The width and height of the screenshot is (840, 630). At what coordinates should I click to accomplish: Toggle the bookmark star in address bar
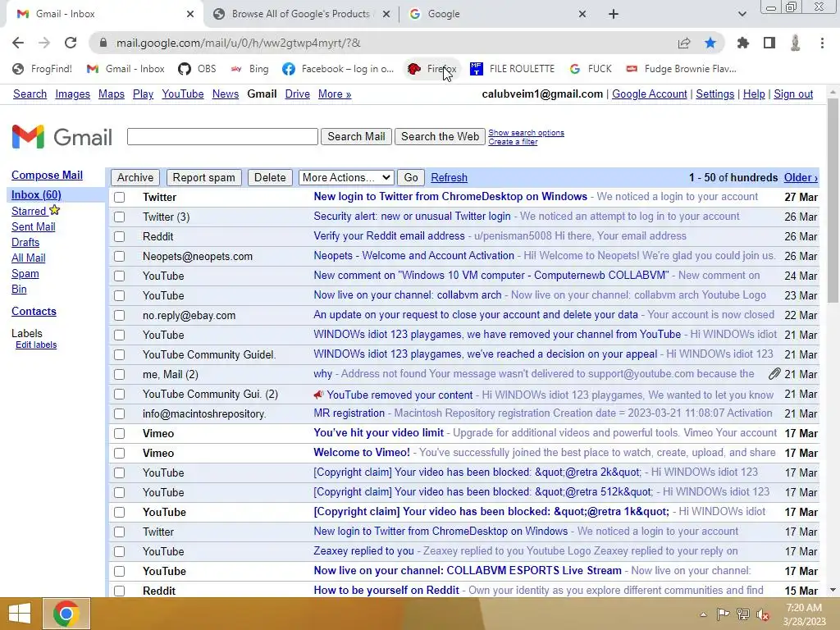710,43
